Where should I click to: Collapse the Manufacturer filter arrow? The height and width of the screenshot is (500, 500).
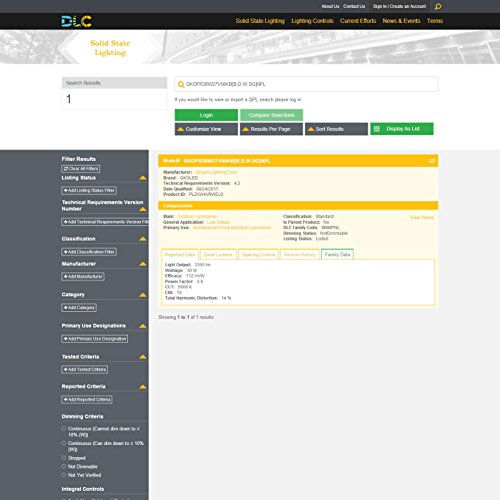(x=143, y=264)
